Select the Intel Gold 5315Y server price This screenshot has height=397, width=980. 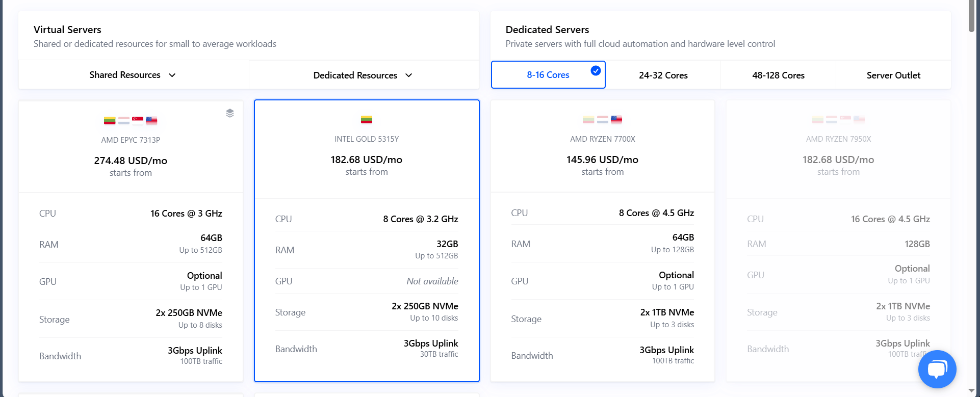coord(366,160)
